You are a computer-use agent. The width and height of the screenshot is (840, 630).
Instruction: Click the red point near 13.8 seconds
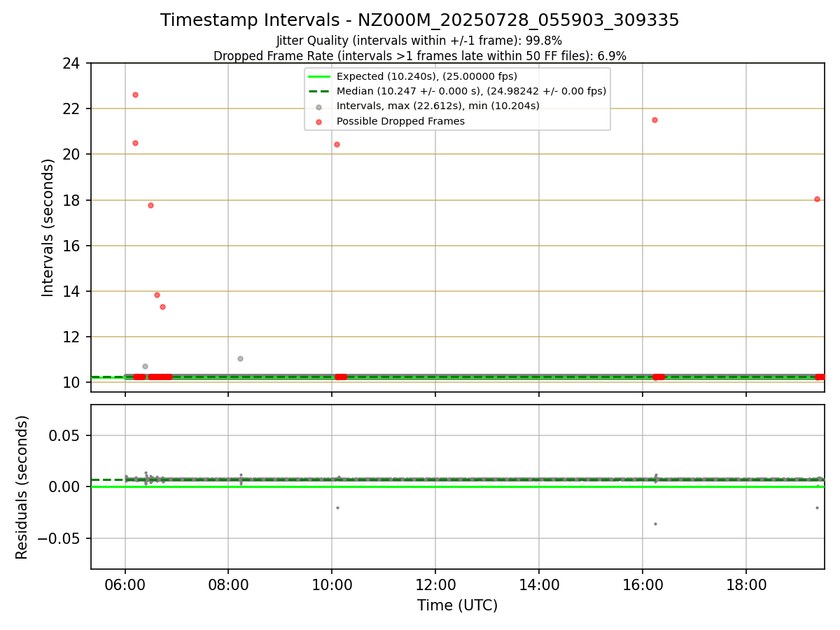click(x=157, y=295)
